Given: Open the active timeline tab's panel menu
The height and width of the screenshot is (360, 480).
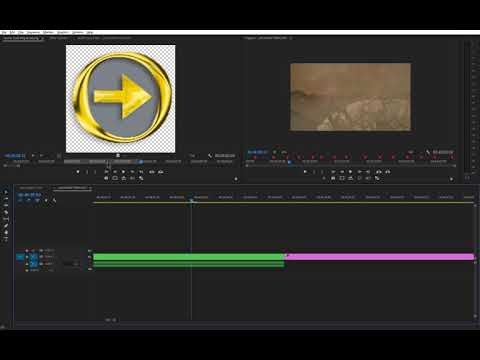Looking at the screenshot, I should coord(90,188).
